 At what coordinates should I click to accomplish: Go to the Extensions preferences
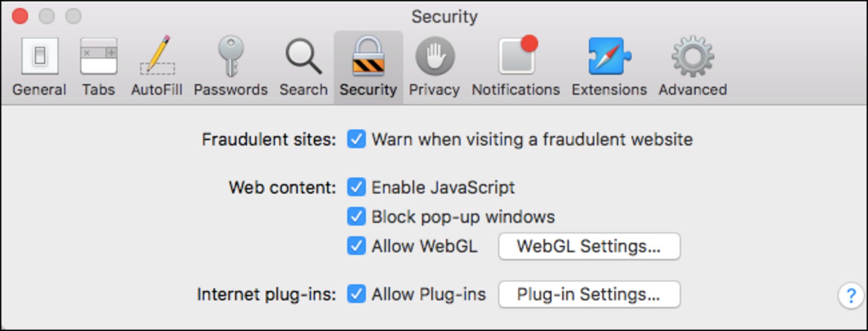[x=609, y=66]
